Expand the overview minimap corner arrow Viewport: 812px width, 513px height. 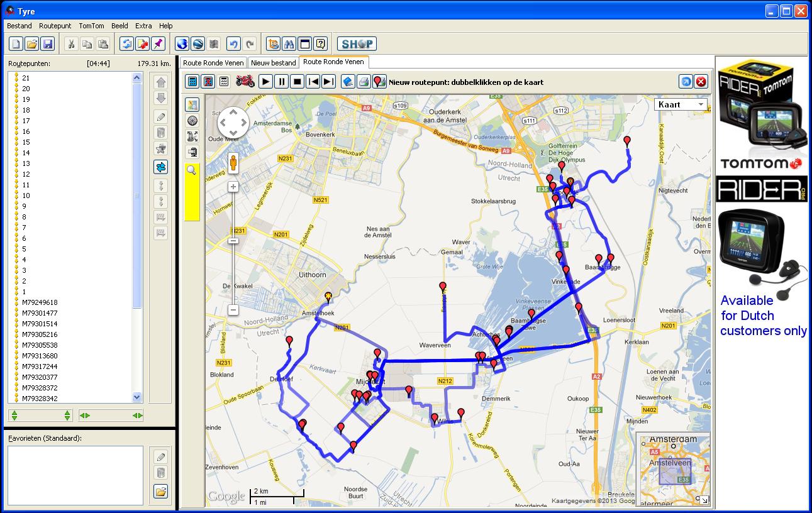click(x=704, y=500)
